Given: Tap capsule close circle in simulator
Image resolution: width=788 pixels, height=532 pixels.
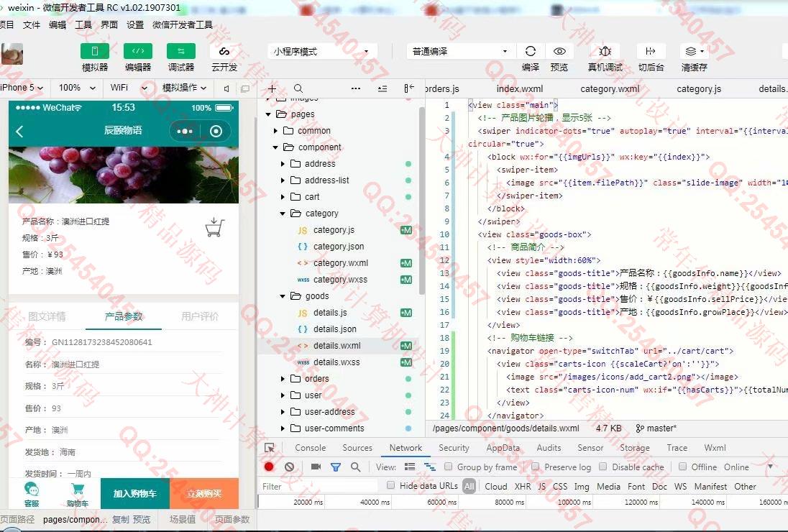Looking at the screenshot, I should point(216,131).
